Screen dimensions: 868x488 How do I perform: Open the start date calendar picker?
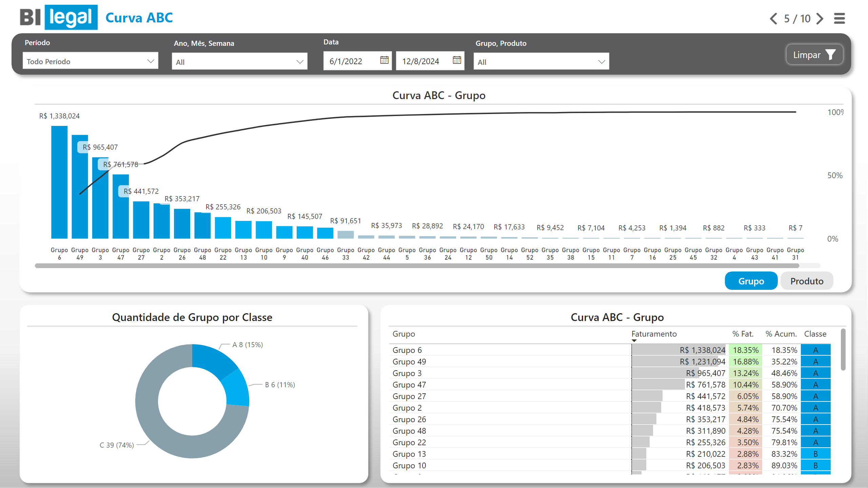[x=384, y=60]
